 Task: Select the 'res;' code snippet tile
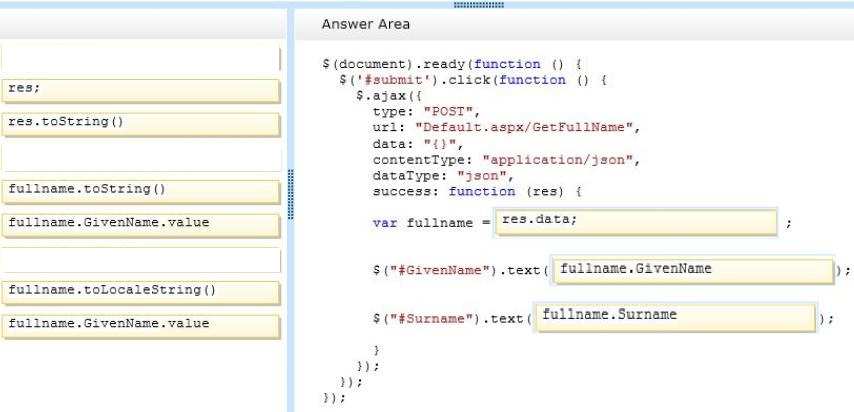tap(141, 91)
